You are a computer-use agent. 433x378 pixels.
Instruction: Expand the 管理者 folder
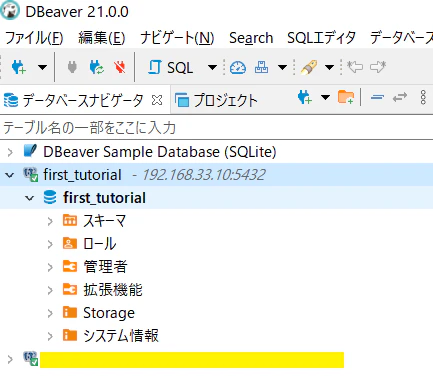pos(50,267)
